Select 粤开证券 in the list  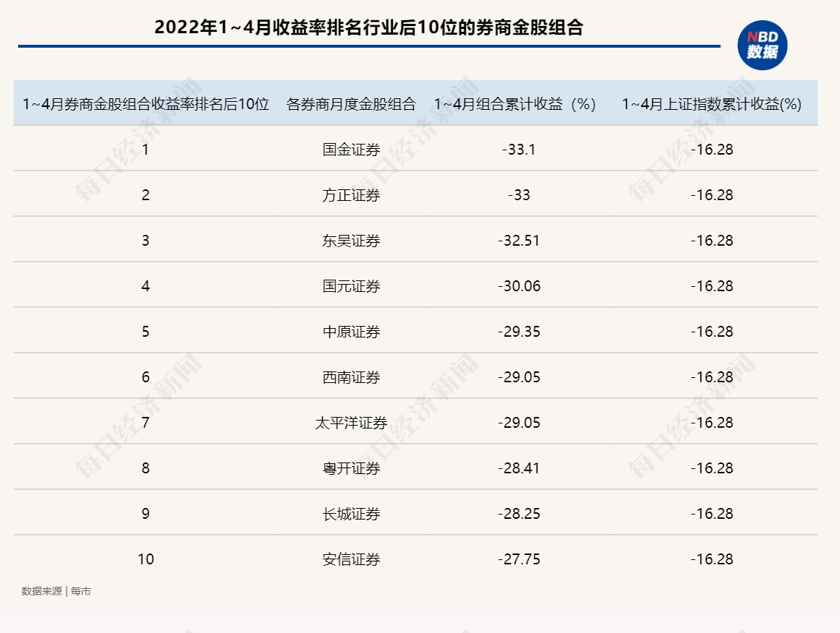tap(351, 468)
